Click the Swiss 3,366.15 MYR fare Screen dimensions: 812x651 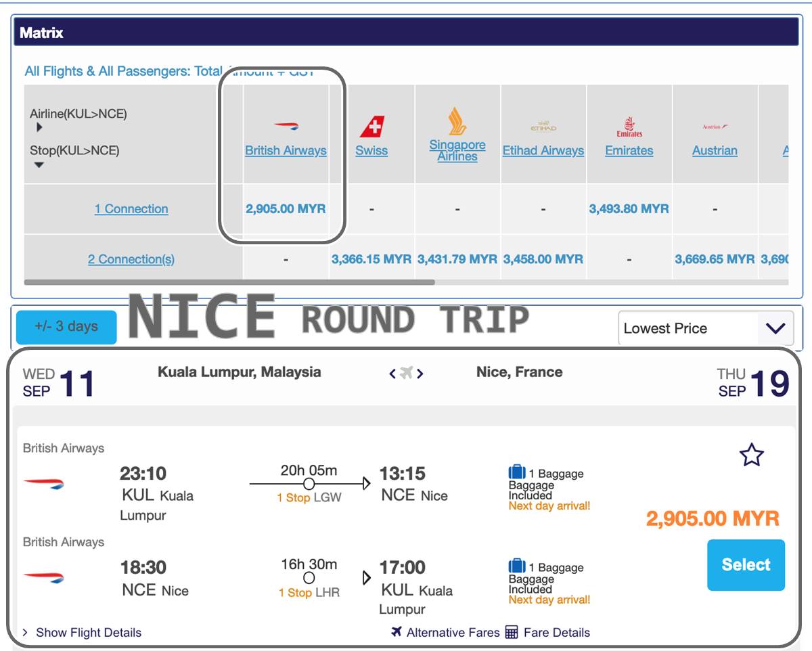(371, 259)
